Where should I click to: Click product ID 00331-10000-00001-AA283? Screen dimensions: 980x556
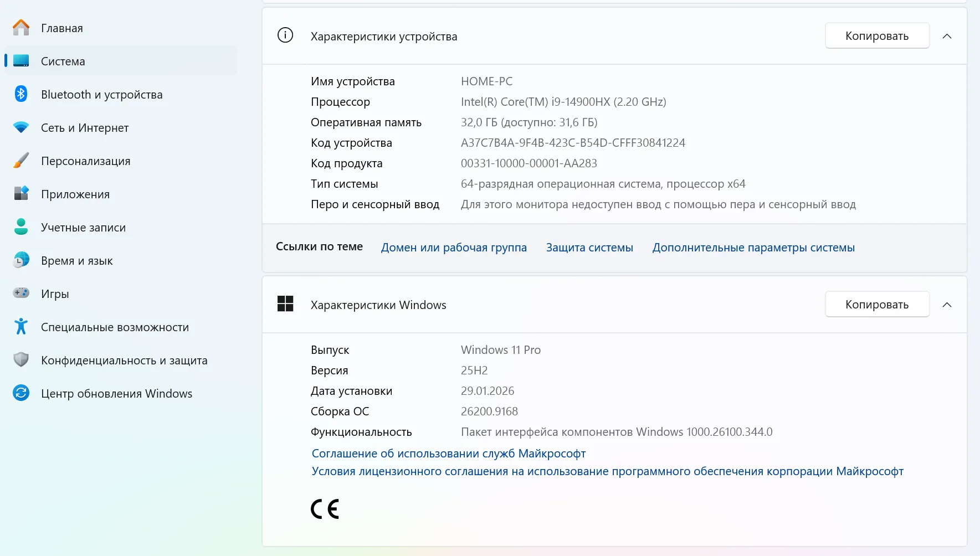pos(529,163)
